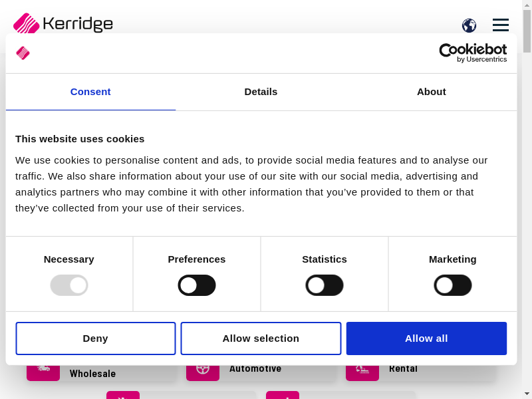The width and height of the screenshot is (532, 399).
Task: Open the About tab
Action: click(431, 92)
